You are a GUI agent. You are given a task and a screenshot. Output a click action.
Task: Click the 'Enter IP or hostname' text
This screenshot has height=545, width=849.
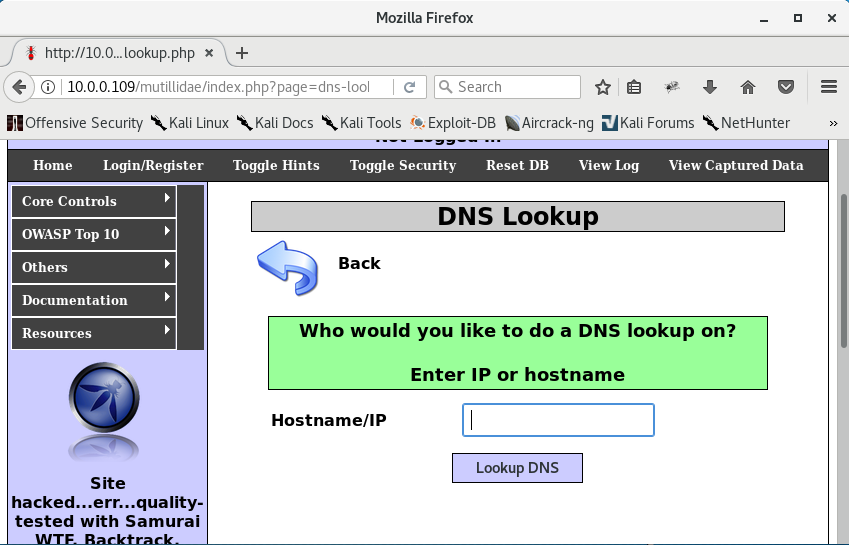pos(518,375)
